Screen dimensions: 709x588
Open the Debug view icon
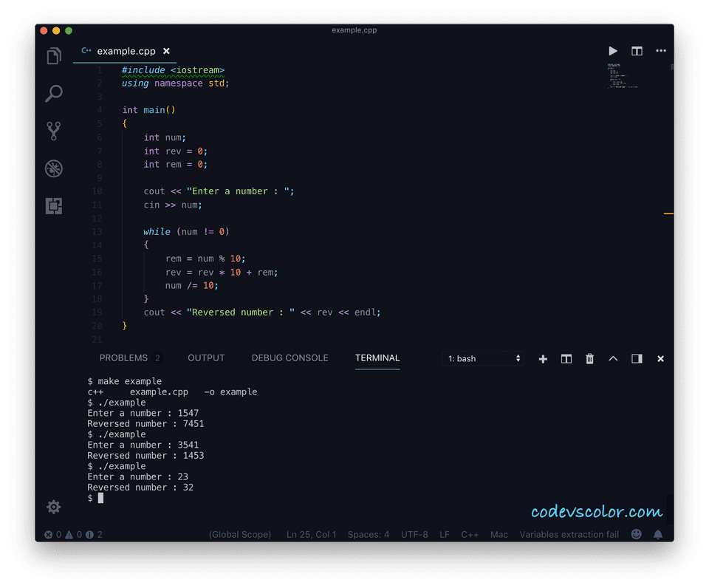pyautogui.click(x=53, y=168)
